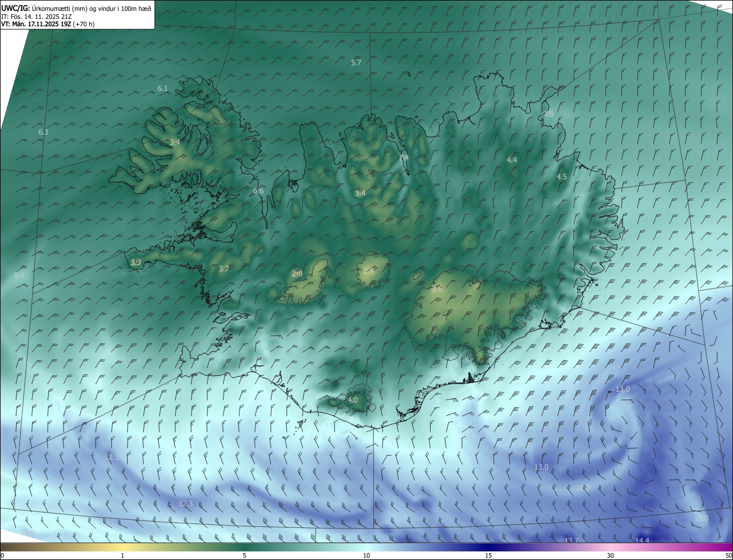Select the 5.7 value label on the map

356,62
